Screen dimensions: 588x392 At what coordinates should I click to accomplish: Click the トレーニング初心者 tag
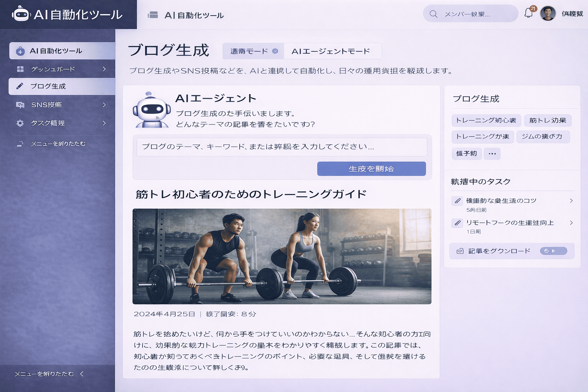(486, 121)
